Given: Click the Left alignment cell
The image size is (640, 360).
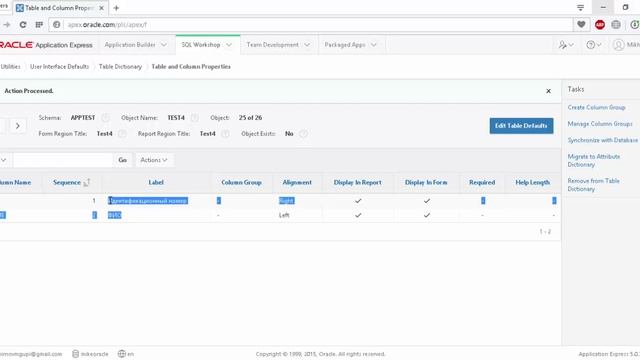Looking at the screenshot, I should [x=284, y=215].
